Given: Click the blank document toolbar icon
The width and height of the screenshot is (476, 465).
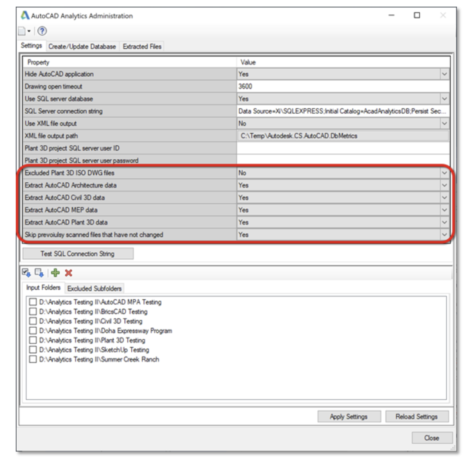Looking at the screenshot, I should coord(22,31).
